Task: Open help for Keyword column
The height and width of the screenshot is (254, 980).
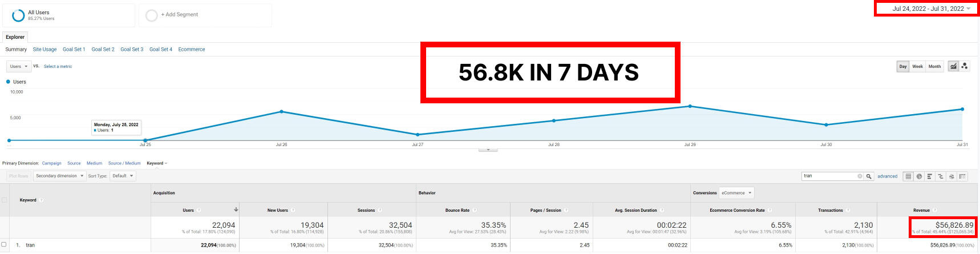Action: tap(42, 200)
